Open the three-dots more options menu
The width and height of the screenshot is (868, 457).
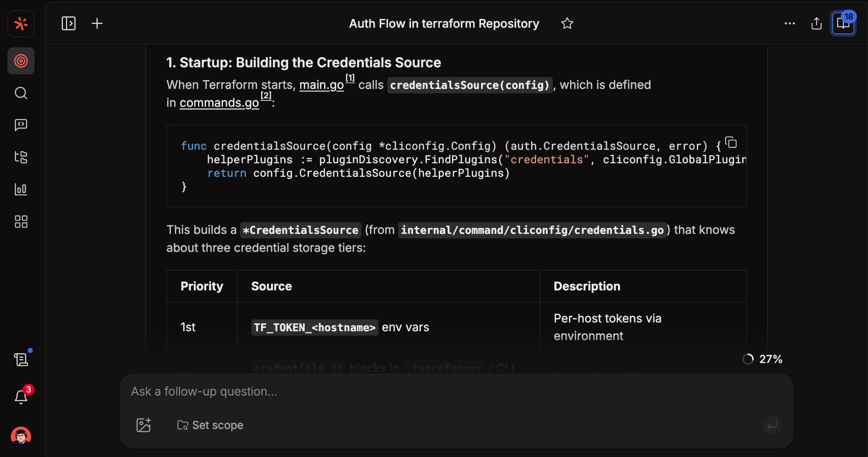click(790, 23)
